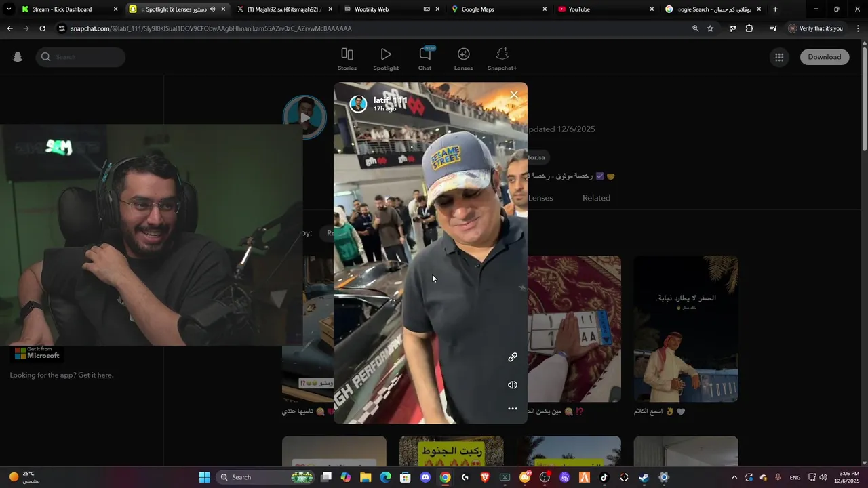The height and width of the screenshot is (488, 868).
Task: Open the Snapchat+ section
Action: click(x=502, y=59)
